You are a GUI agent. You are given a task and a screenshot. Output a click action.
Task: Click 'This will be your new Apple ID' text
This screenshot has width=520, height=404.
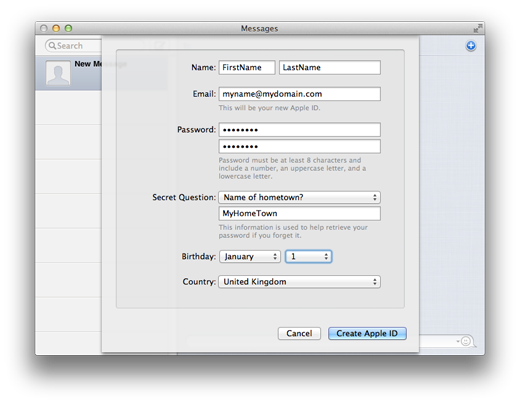click(x=269, y=108)
